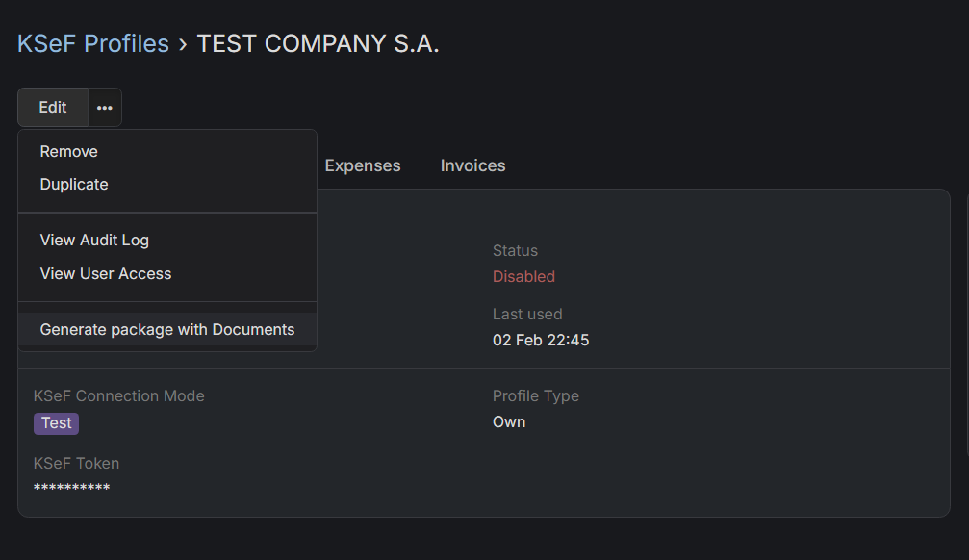The height and width of the screenshot is (560, 969).
Task: Switch to the Invoices tab
Action: [472, 165]
